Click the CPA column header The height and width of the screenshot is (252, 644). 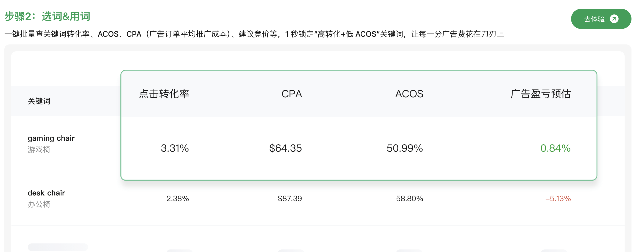click(292, 94)
